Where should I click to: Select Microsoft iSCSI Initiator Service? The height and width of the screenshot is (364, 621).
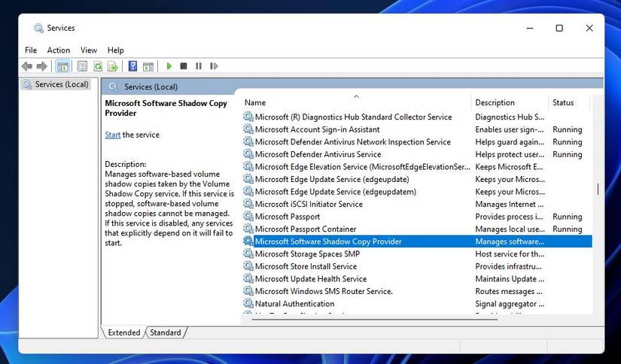coord(309,204)
